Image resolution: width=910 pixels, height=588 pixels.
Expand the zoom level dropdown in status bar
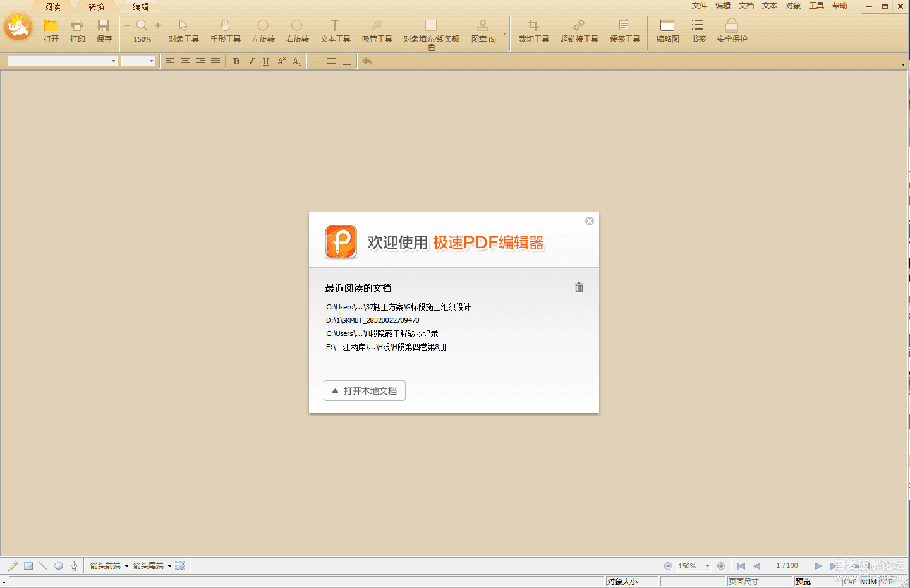(707, 566)
